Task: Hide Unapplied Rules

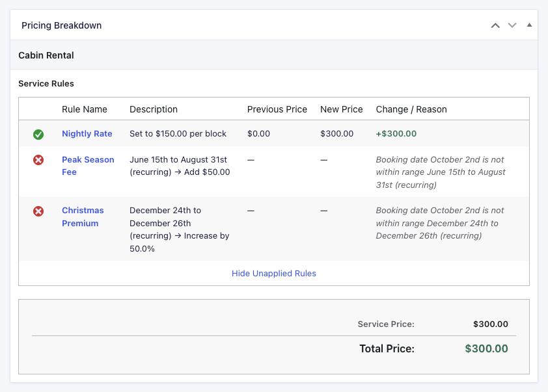Action: click(274, 274)
